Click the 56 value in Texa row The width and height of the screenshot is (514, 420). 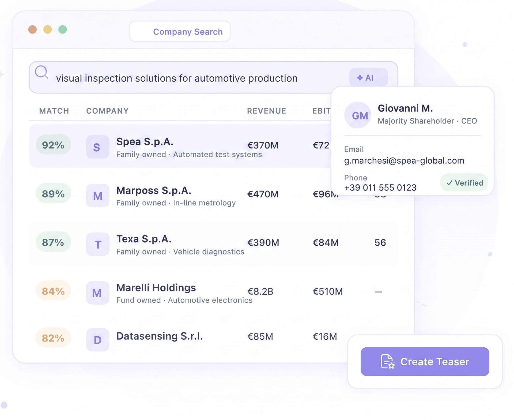click(380, 242)
